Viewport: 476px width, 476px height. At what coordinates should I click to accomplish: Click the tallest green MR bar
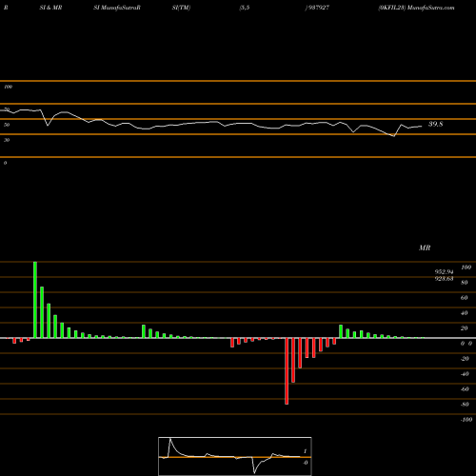coord(35,300)
